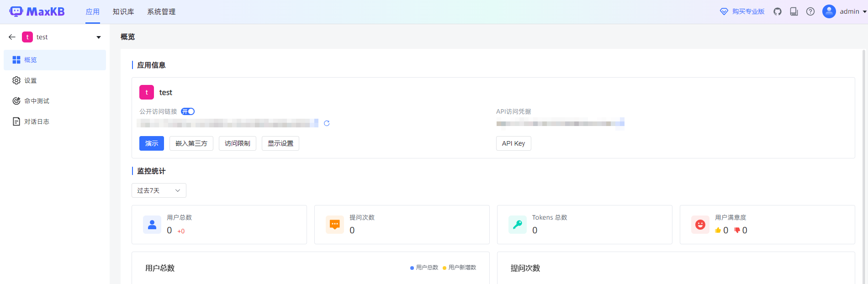Open the 过去7天 time range dropdown
Viewport: 868px width, 284px height.
[159, 190]
